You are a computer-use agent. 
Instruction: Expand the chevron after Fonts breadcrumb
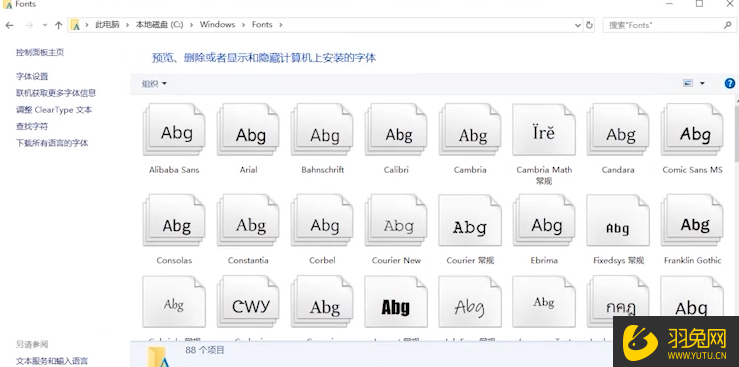coord(280,25)
